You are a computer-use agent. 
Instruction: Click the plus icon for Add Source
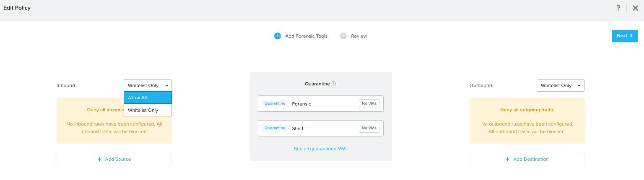tap(99, 159)
